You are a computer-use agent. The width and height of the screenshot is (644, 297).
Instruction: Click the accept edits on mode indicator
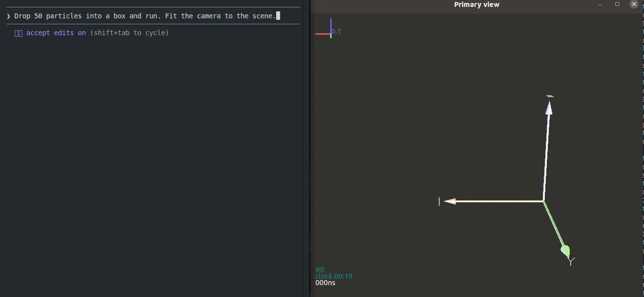coord(56,33)
